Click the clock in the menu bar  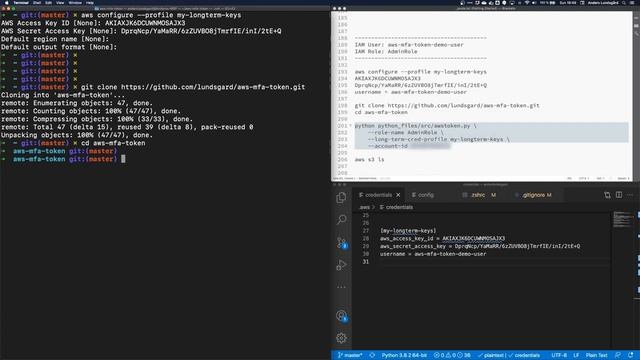click(x=568, y=2)
